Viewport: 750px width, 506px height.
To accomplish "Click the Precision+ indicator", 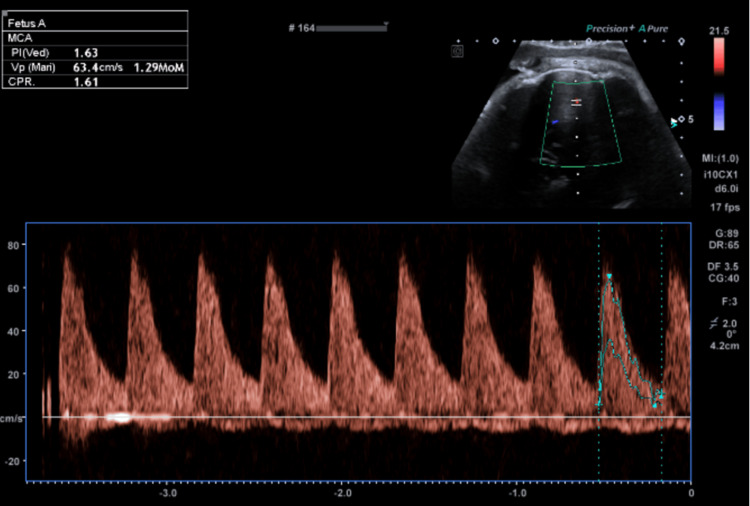I will click(x=610, y=29).
